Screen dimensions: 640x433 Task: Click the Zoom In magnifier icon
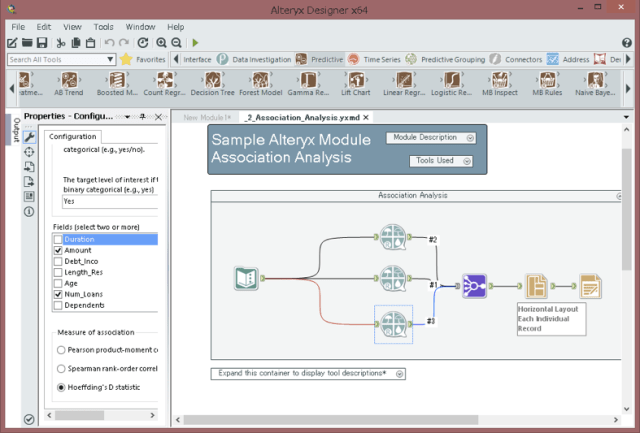coord(161,43)
